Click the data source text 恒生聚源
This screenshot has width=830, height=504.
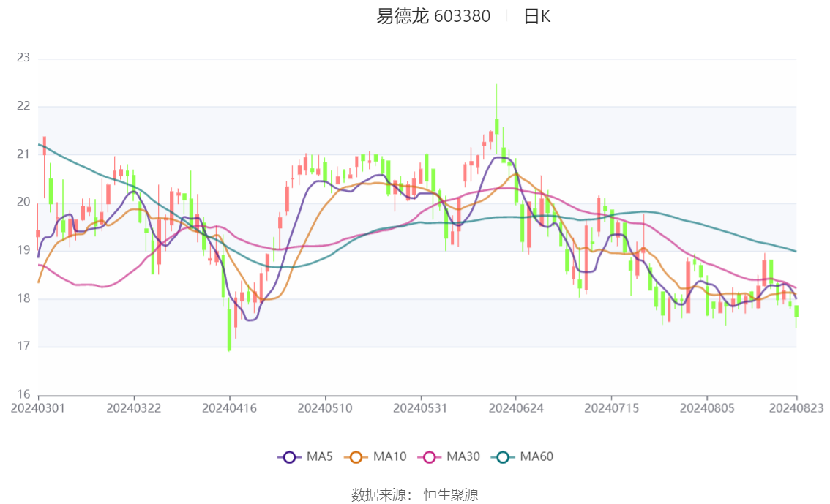pyautogui.click(x=450, y=495)
